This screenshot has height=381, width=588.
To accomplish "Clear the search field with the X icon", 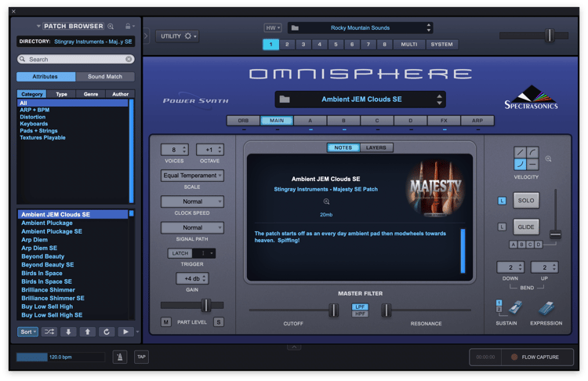I will (129, 60).
